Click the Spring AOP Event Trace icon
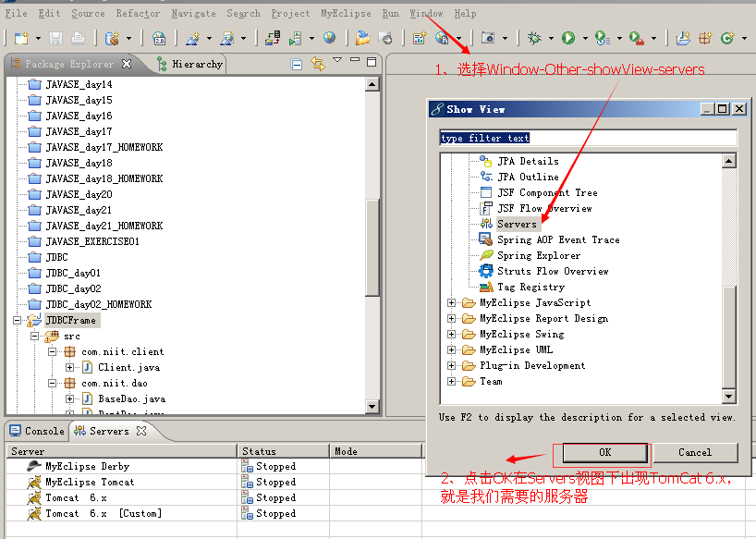Screen dimensions: 756x539 486,239
